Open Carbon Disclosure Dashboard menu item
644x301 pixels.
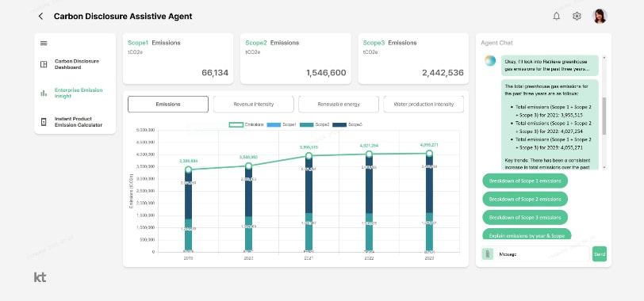(x=77, y=64)
